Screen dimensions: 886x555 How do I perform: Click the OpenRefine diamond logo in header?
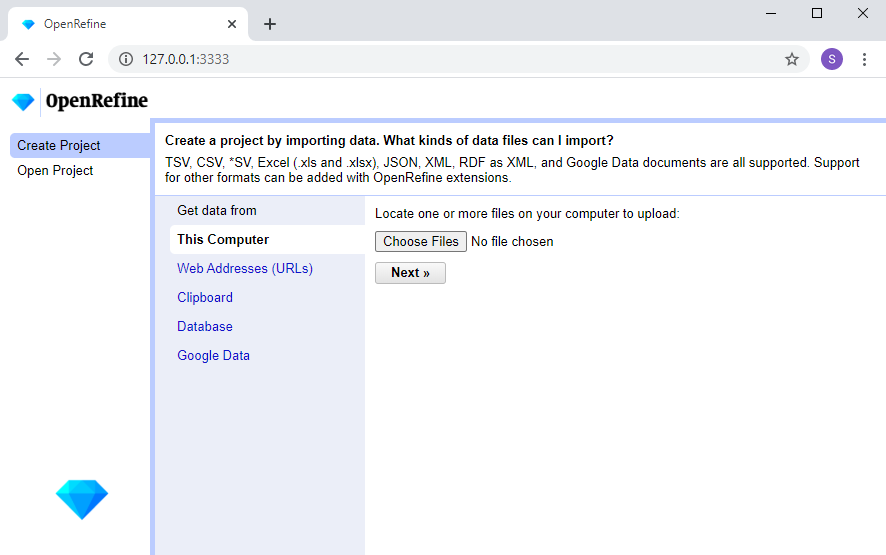point(23,102)
